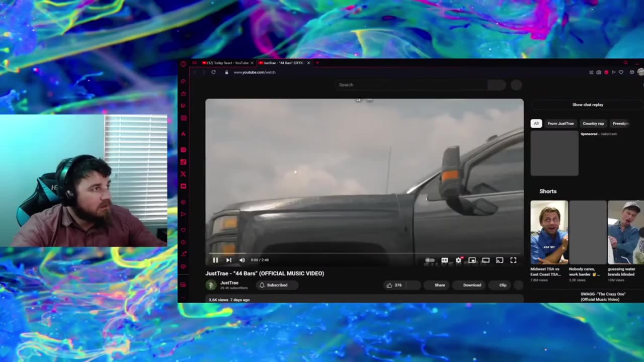Click the YouTube search field
This screenshot has height=362, width=644.
tap(411, 85)
